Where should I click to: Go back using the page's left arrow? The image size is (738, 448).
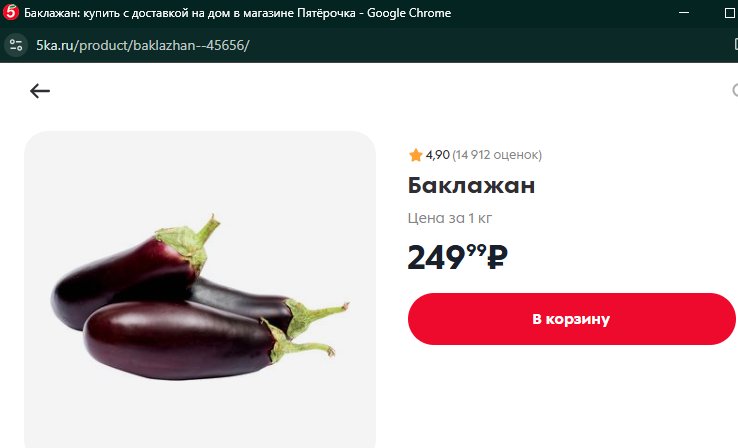[40, 91]
